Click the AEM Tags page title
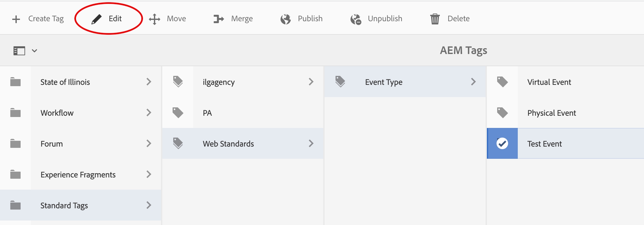644x225 pixels. coord(463,50)
